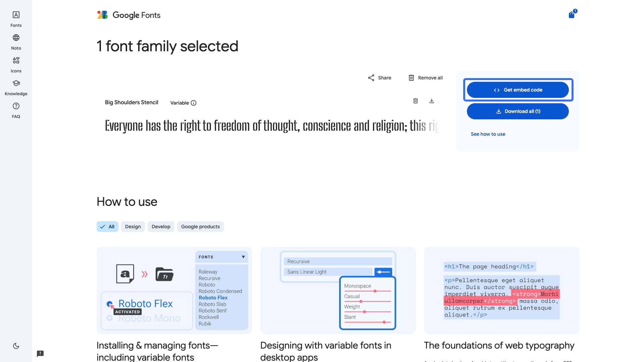
Task: Toggle the All filter chip
Action: pos(107,227)
